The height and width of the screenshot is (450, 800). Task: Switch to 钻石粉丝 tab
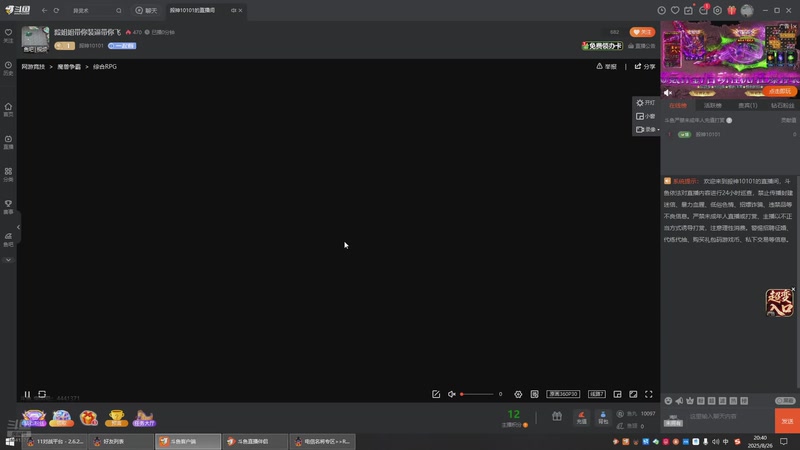[783, 106]
